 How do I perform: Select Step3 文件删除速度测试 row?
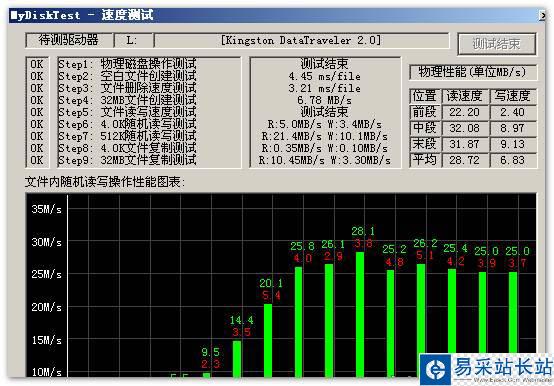127,88
